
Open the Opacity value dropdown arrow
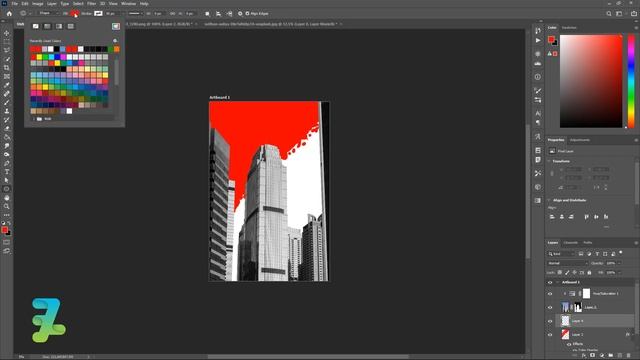tap(620, 263)
